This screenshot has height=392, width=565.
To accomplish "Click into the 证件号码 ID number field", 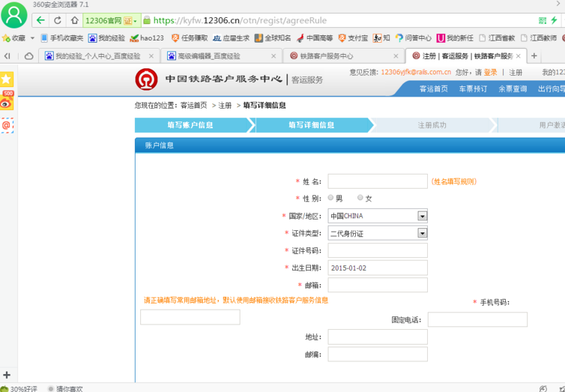I will pyautogui.click(x=378, y=250).
